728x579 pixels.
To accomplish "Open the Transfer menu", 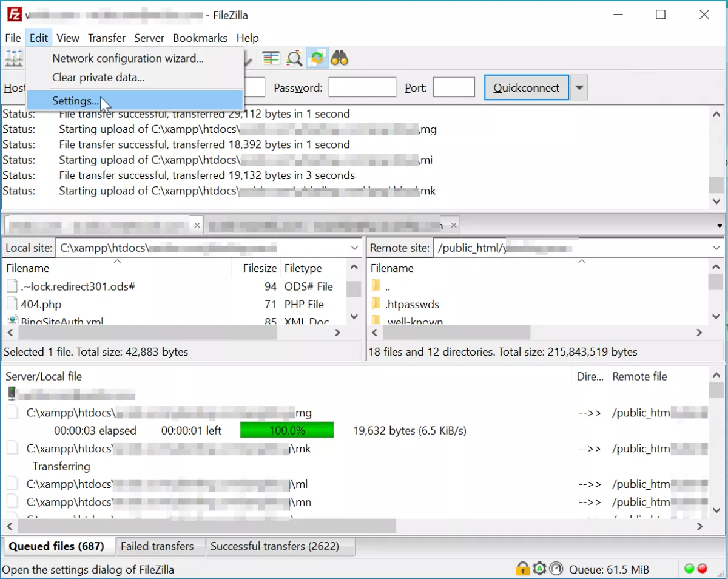I will 107,38.
